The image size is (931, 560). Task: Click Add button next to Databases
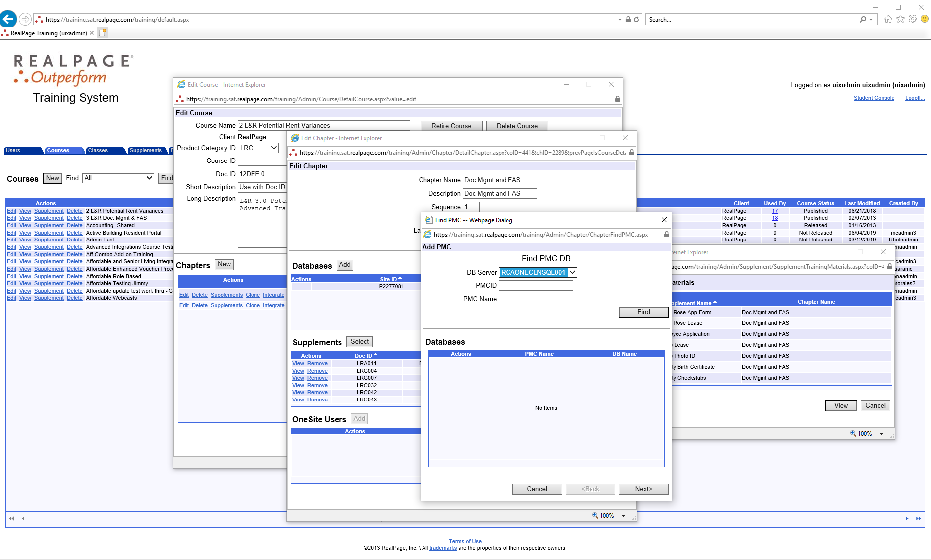point(345,265)
